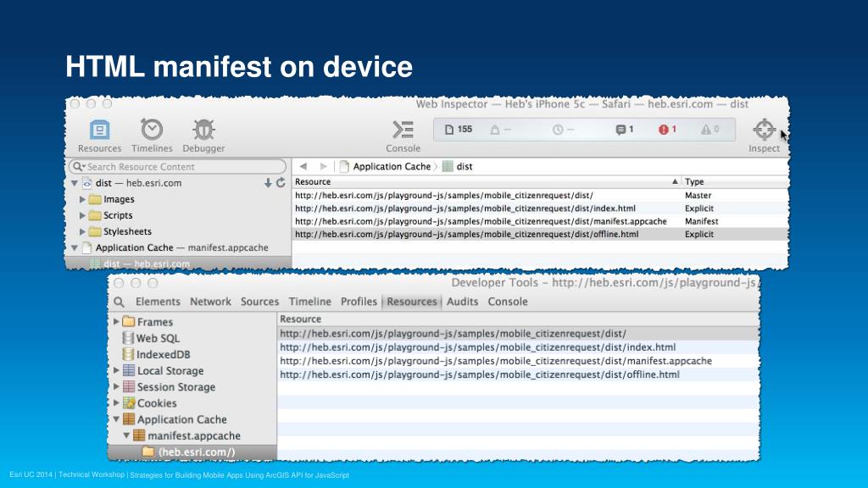
Task: Click the download arrow next to dist
Action: point(267,183)
